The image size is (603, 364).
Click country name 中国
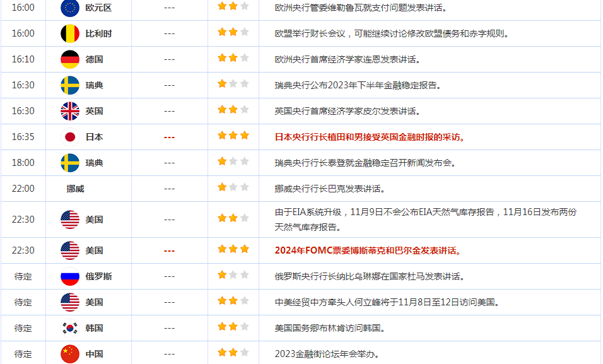[94, 354]
